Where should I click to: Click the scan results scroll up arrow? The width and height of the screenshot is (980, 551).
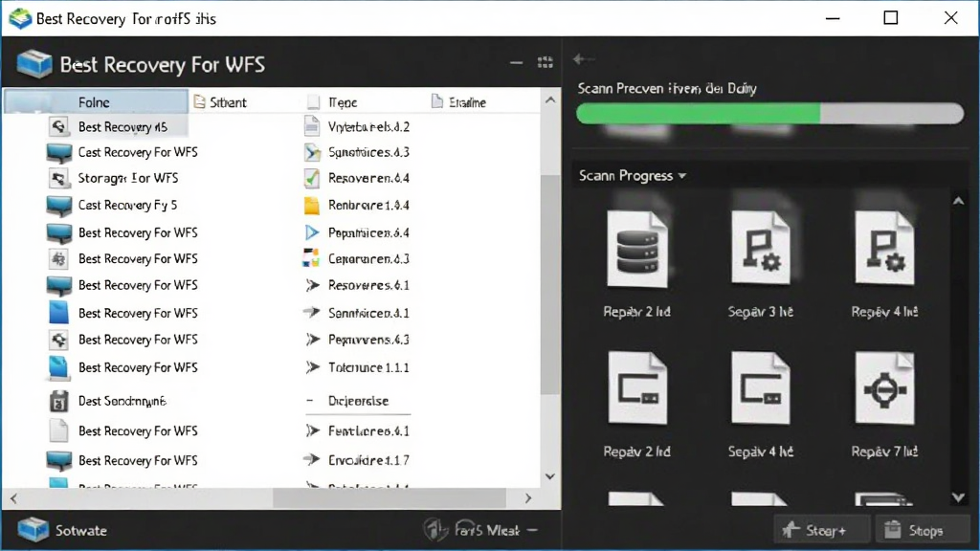959,201
